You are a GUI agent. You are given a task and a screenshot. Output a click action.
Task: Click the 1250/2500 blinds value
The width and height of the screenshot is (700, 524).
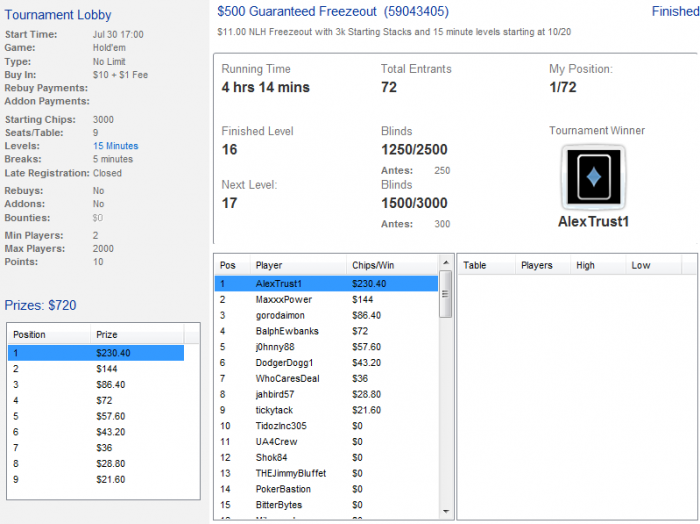(x=414, y=150)
